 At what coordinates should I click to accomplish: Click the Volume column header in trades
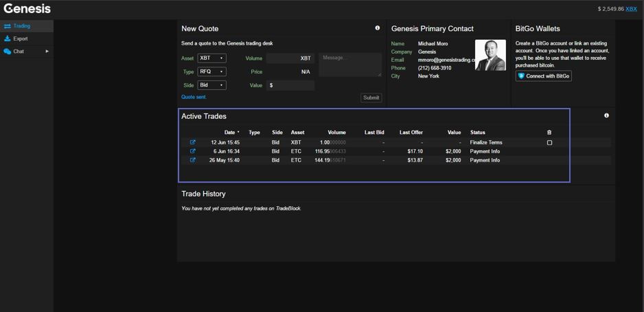(x=337, y=133)
